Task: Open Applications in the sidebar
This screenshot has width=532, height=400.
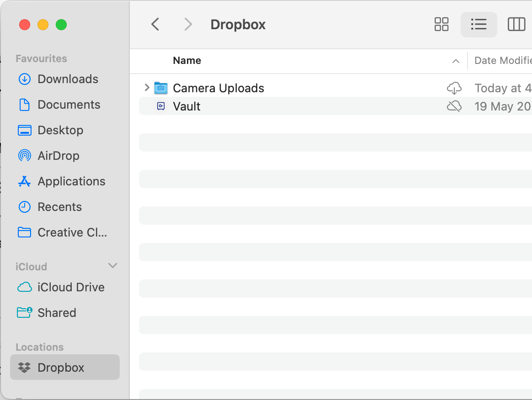Action: pyautogui.click(x=65, y=181)
